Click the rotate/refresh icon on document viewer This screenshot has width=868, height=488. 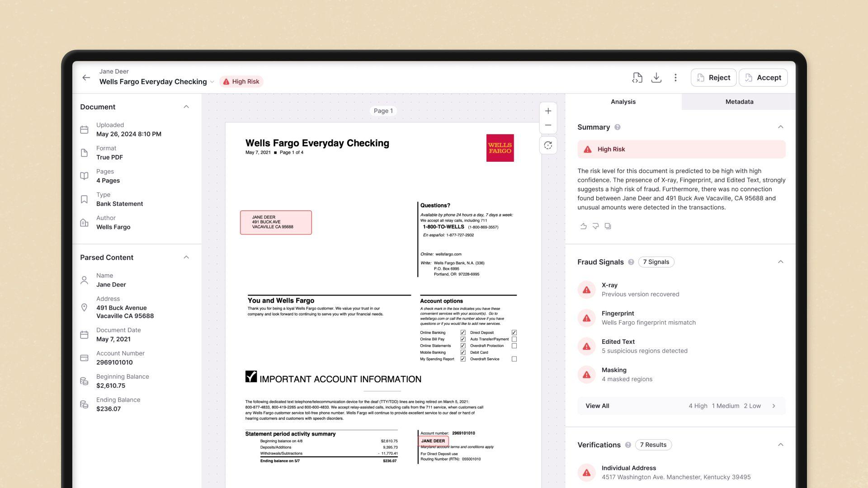pyautogui.click(x=547, y=145)
